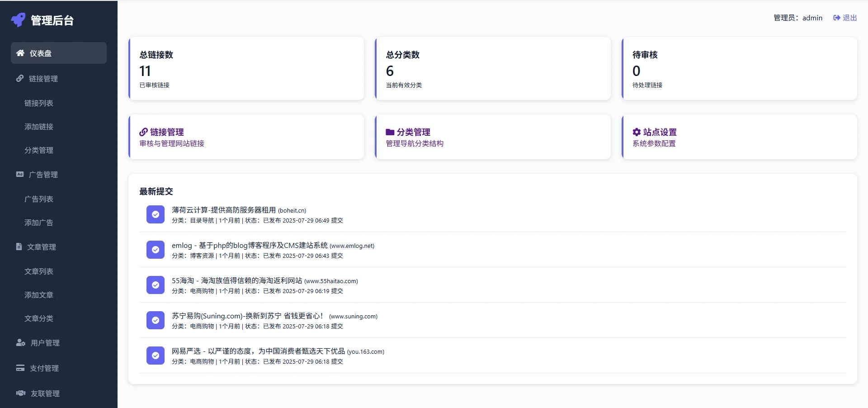
Task: Click the card icon beside 支付管理
Action: pos(20,368)
